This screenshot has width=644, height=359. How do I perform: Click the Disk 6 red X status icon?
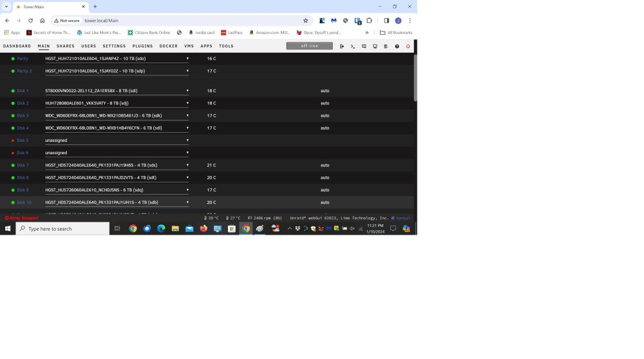click(13, 153)
